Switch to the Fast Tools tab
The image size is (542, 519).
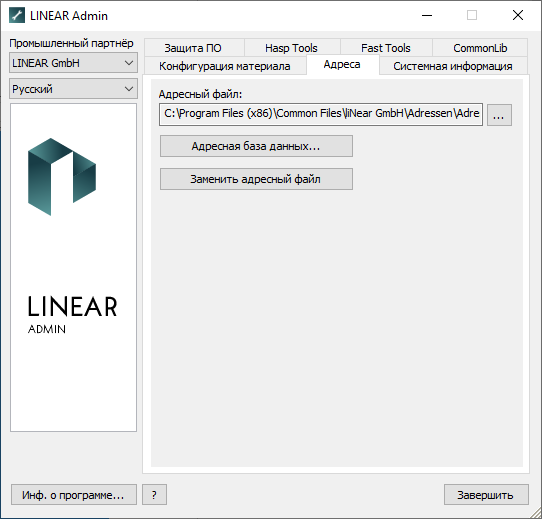pyautogui.click(x=386, y=48)
